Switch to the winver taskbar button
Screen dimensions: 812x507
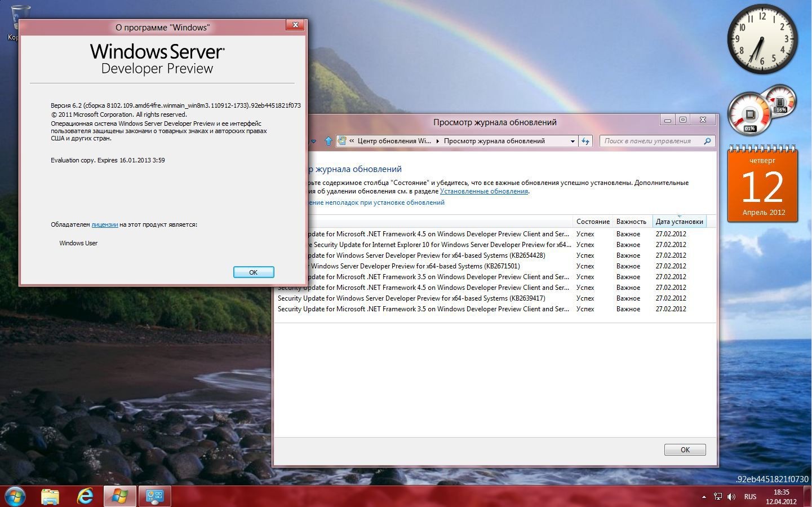pos(119,497)
